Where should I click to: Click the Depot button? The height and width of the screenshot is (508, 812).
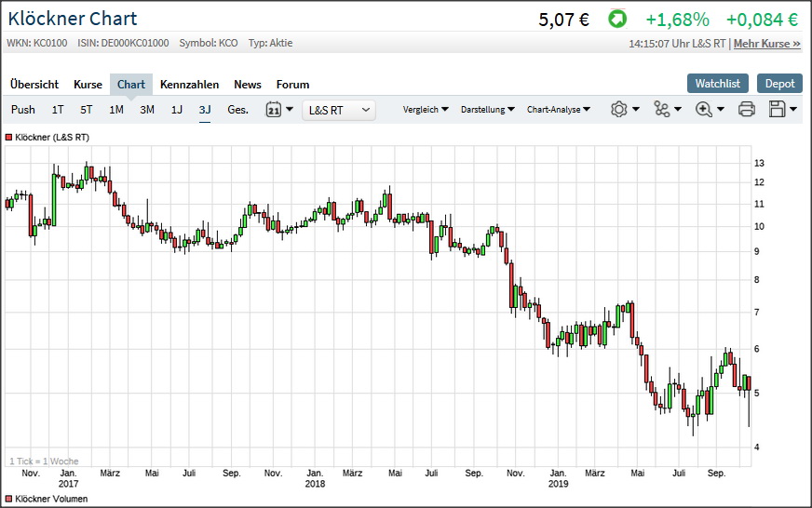pos(780,84)
